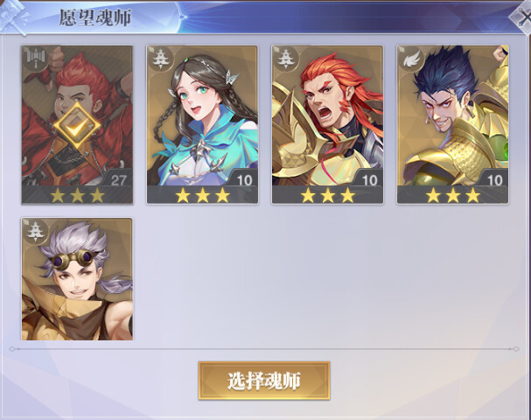The height and width of the screenshot is (420, 531).
Task: Select the silver-haired hero with goggles card
Action: pyautogui.click(x=77, y=279)
